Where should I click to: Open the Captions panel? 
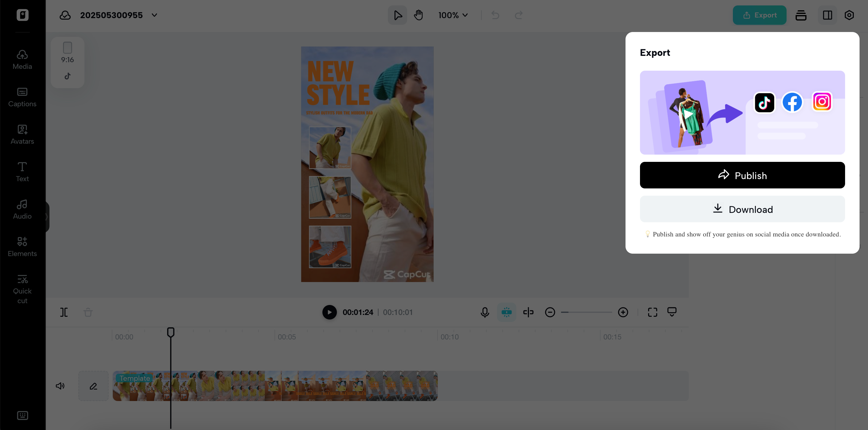pyautogui.click(x=22, y=97)
